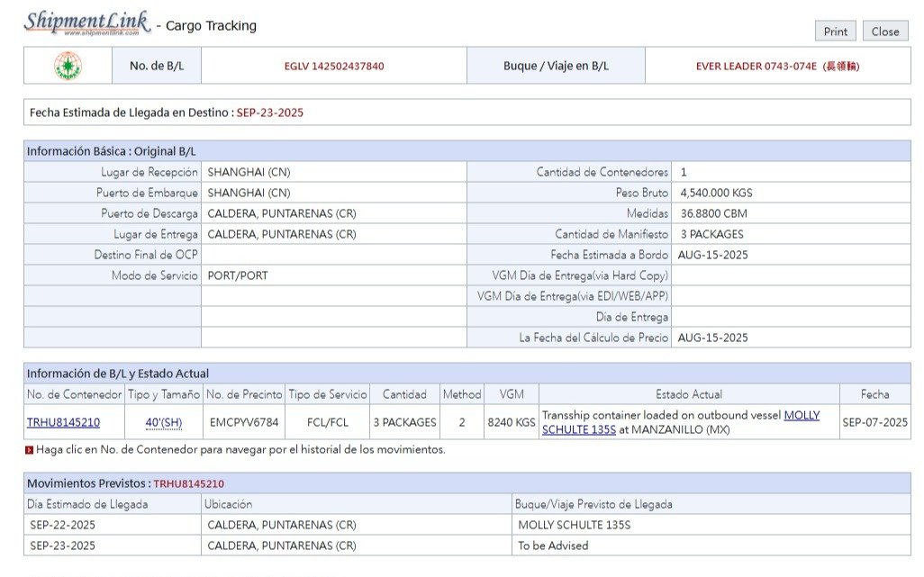Viewport: 924px width, 577px height.
Task: Click the SEP-22-2025 estimated arrival row
Action: click(62, 525)
